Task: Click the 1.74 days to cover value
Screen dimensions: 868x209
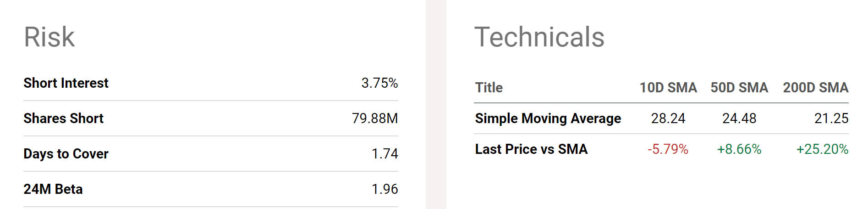Action: 385,154
